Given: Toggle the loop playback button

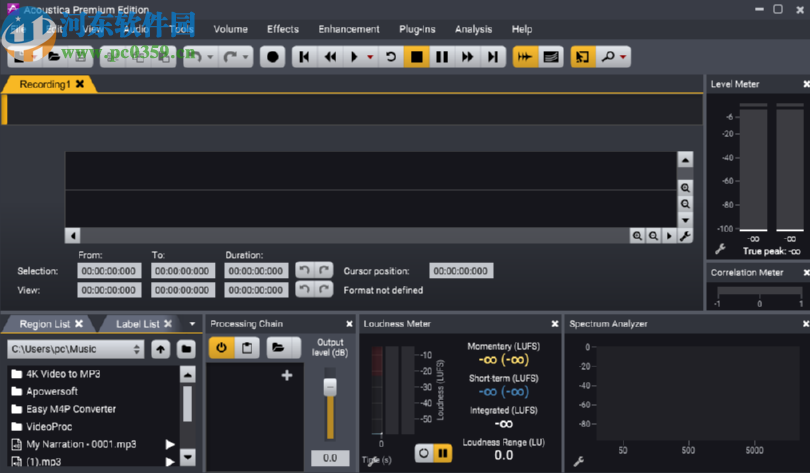Looking at the screenshot, I should point(391,57).
